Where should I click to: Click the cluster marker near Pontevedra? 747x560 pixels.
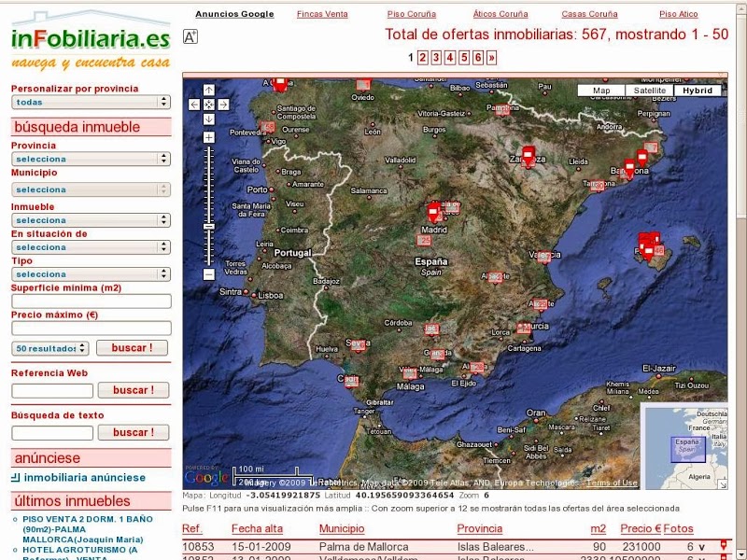(x=268, y=127)
